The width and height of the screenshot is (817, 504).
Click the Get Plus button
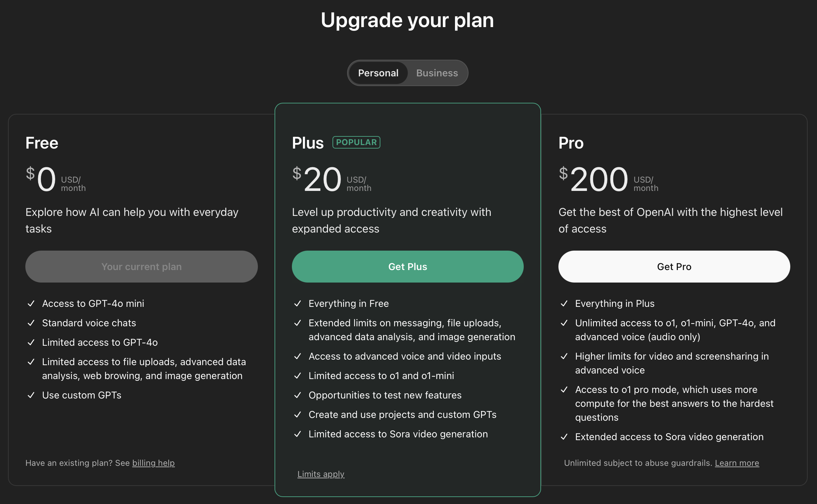[407, 267]
